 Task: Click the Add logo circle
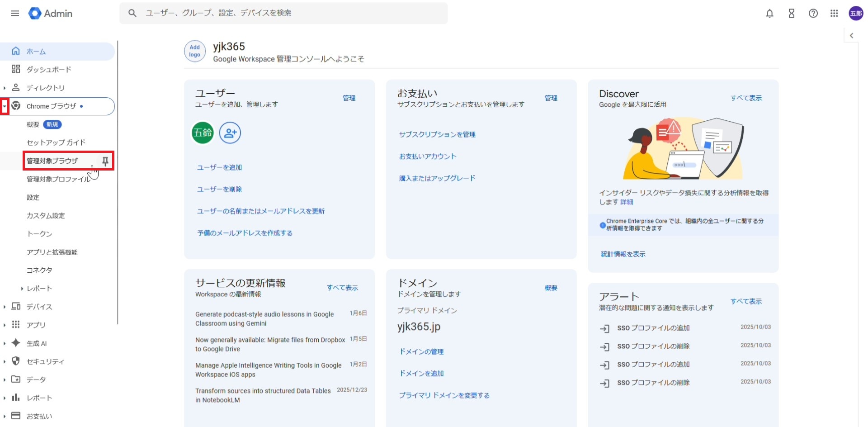tap(195, 51)
